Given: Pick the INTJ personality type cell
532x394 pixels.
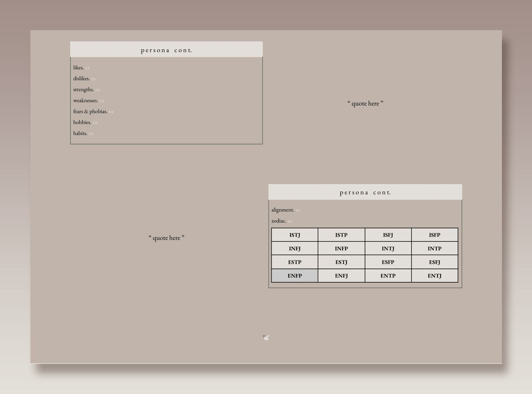Looking at the screenshot, I should (388, 248).
